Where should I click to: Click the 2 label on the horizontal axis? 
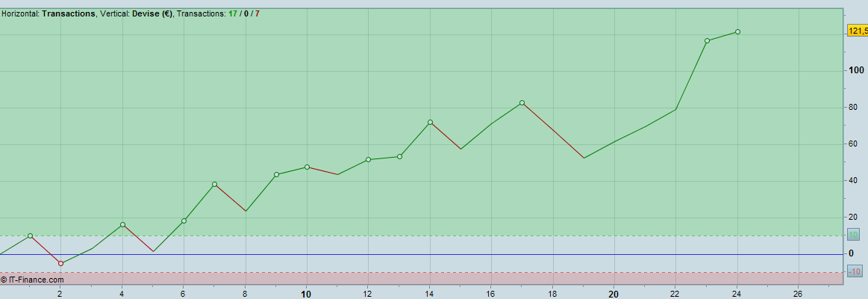(x=60, y=294)
